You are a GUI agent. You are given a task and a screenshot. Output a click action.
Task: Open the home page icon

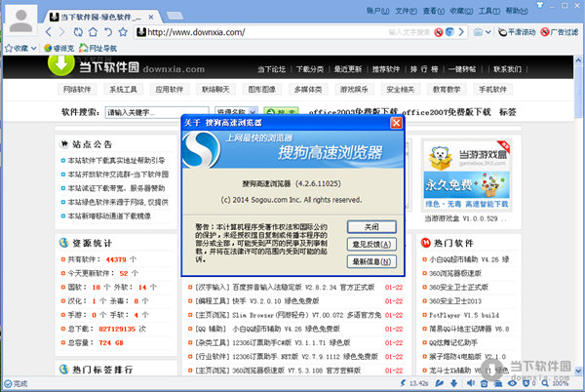pyautogui.click(x=93, y=32)
